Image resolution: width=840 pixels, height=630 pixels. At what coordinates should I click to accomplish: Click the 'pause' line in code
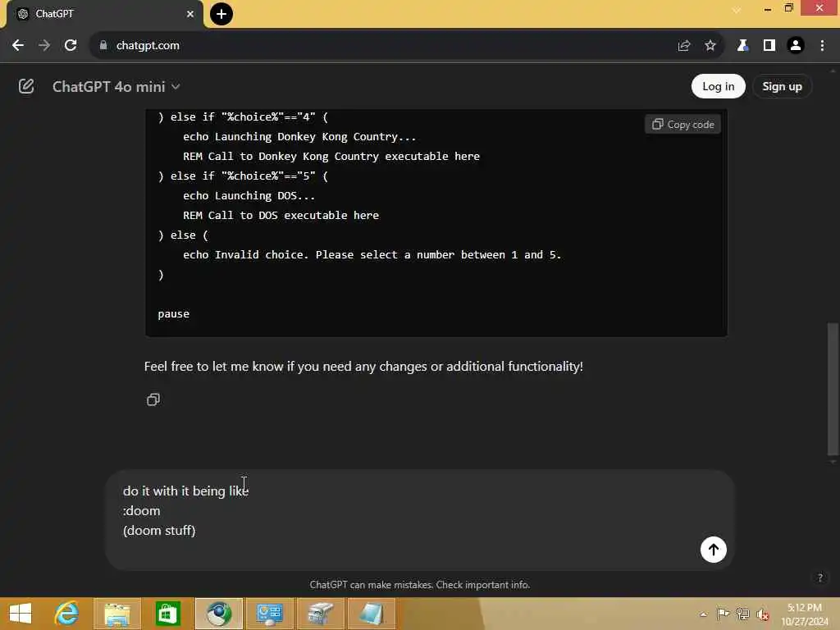174,314
